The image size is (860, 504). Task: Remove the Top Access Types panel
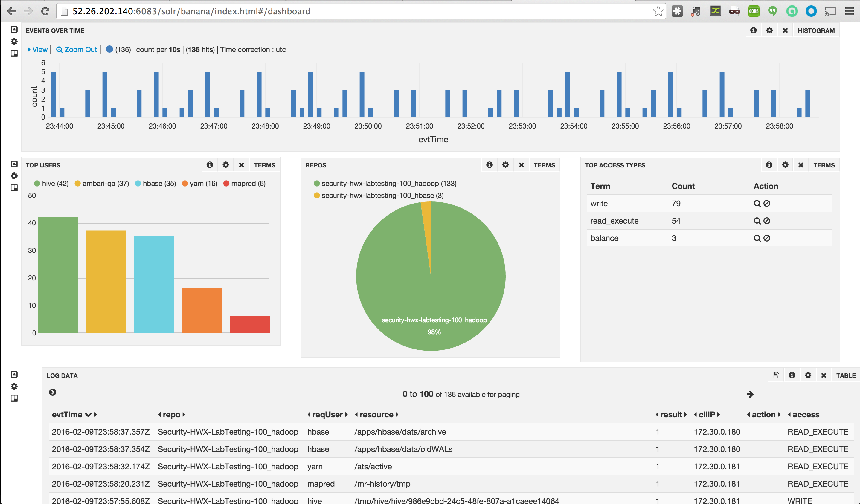tap(800, 165)
